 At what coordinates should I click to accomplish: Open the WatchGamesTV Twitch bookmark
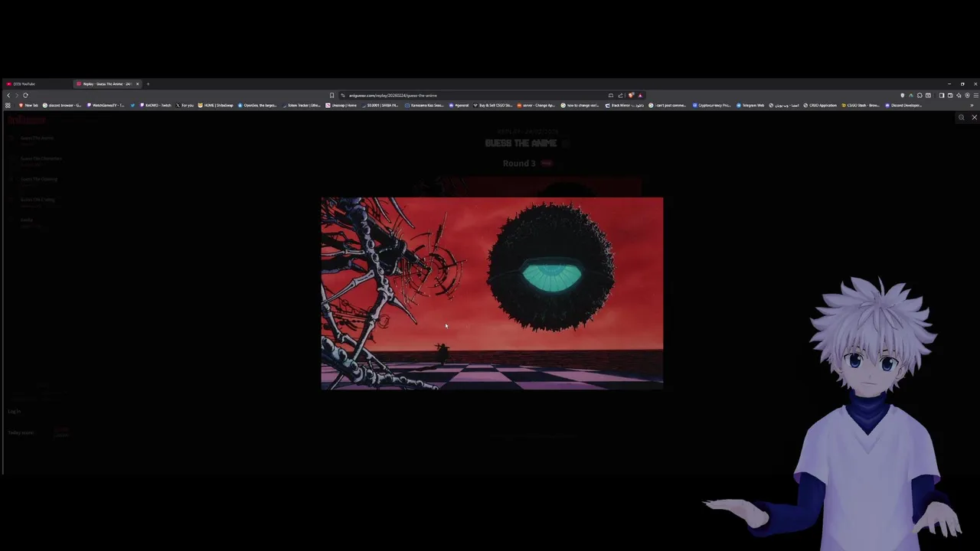(x=106, y=105)
